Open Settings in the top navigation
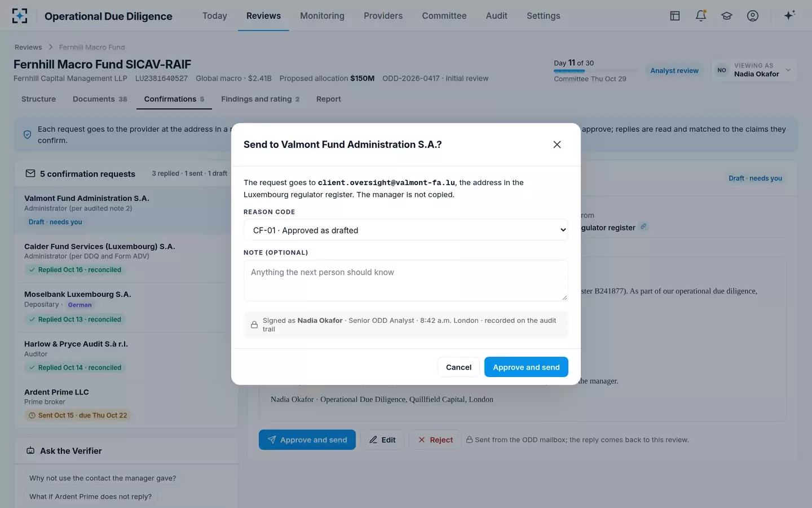 (x=544, y=16)
